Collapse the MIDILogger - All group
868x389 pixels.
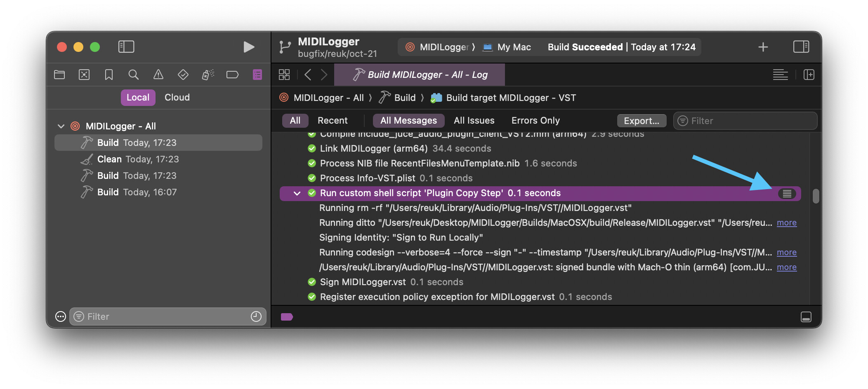coord(61,126)
